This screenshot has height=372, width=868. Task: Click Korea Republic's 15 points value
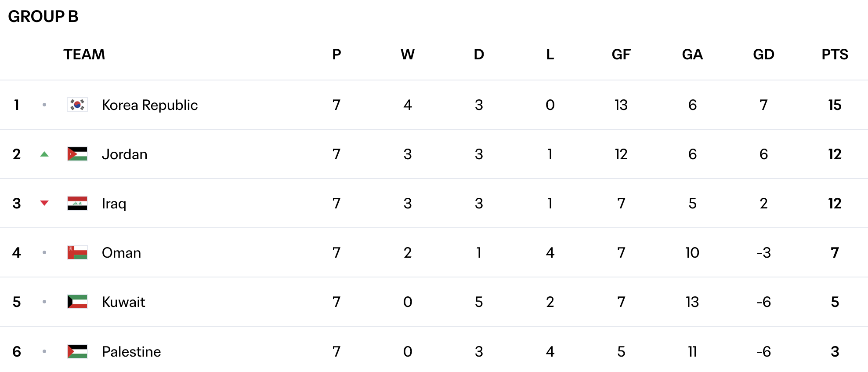click(835, 105)
